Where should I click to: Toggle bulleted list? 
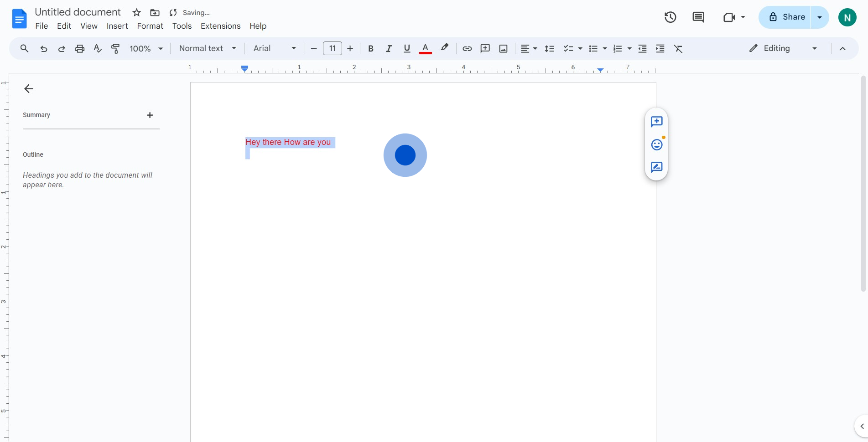(x=593, y=48)
